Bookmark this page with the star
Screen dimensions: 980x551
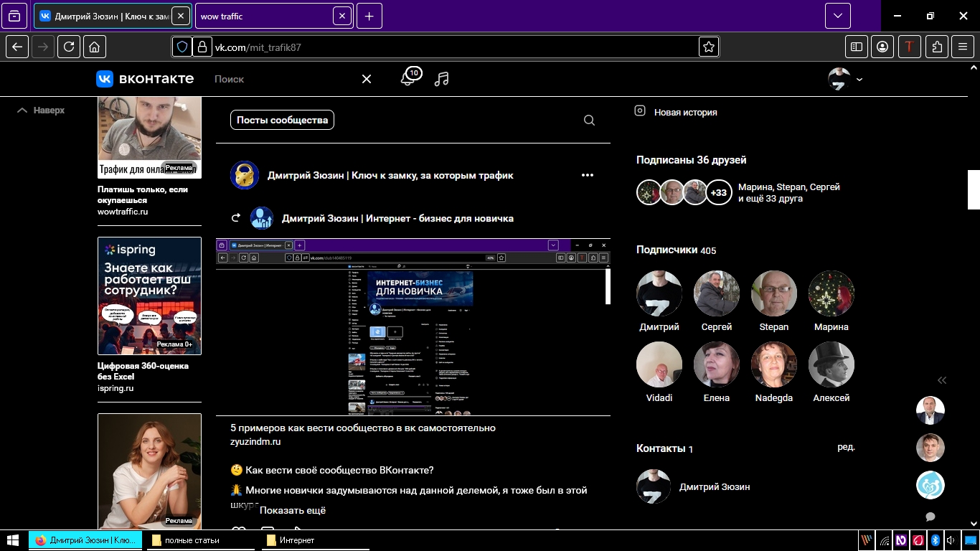[709, 47]
